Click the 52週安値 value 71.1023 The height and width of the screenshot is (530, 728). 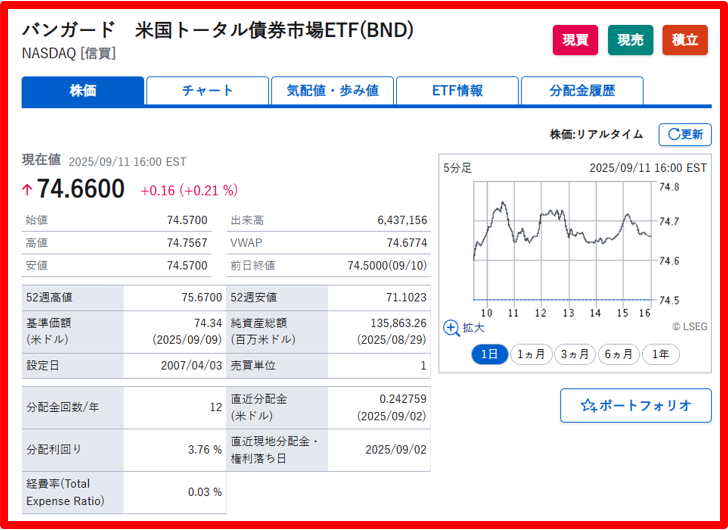coord(406,297)
